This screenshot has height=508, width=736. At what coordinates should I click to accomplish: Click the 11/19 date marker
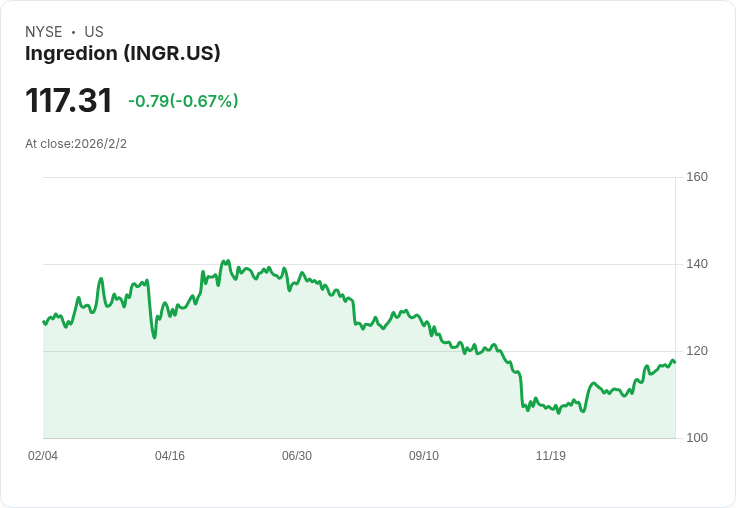coord(551,456)
